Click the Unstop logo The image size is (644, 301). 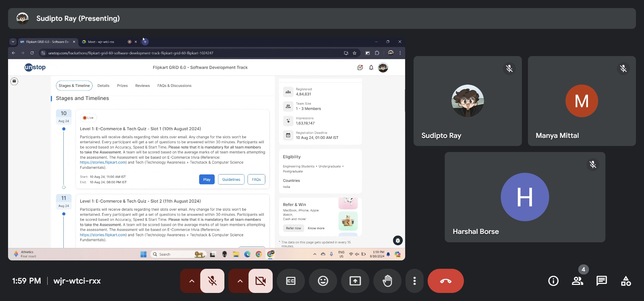35,67
